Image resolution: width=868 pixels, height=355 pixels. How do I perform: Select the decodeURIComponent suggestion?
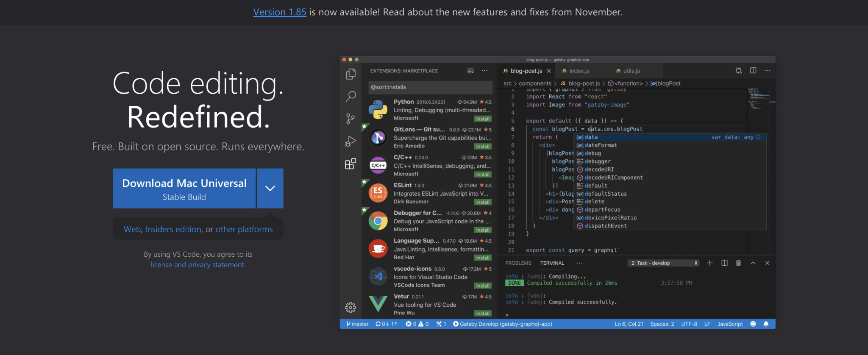[x=670, y=177]
